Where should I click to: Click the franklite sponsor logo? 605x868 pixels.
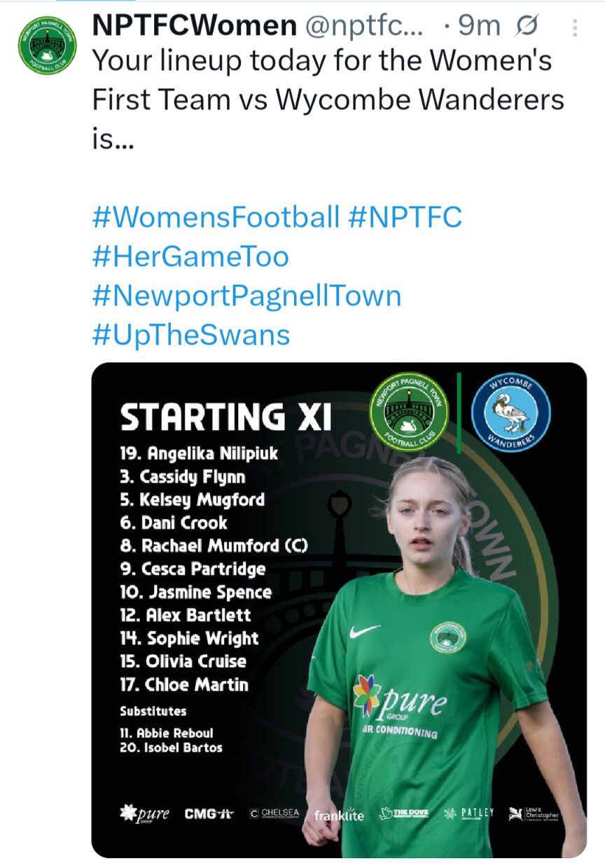tap(339, 815)
